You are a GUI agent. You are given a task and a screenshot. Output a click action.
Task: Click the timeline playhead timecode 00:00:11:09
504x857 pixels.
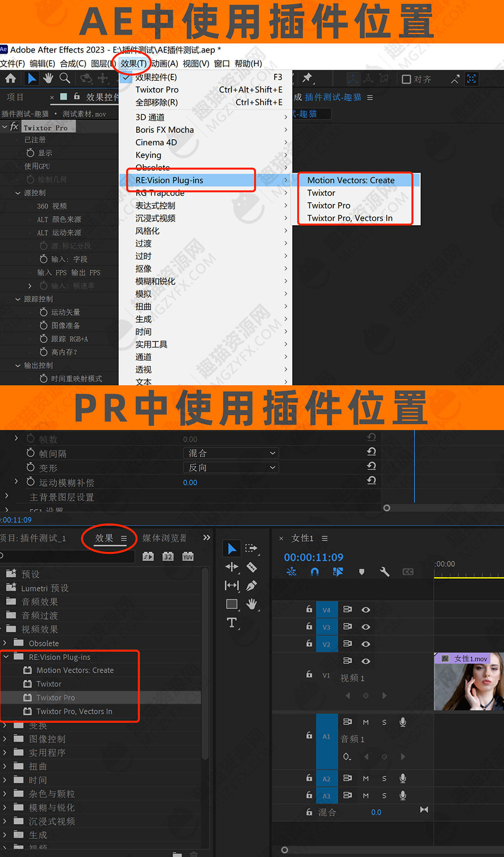coord(314,557)
